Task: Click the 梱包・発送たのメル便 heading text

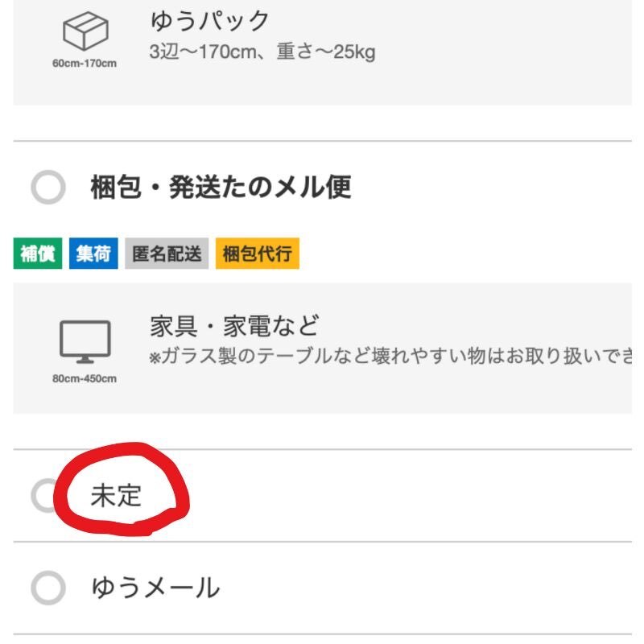Action: coord(220,188)
